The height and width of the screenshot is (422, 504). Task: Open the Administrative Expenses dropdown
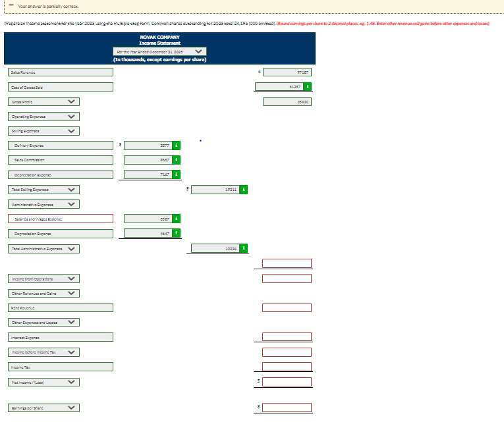(43, 204)
